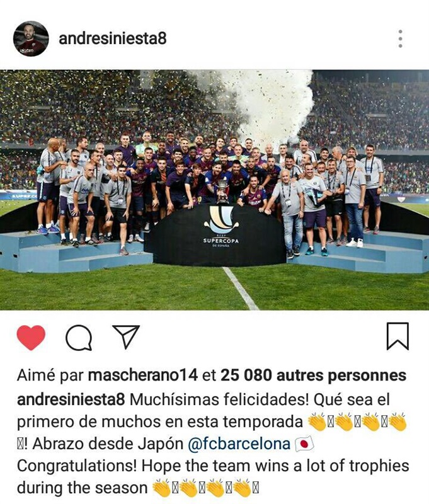Tap the andresiniesta8 username in the caption
Image resolution: width=429 pixels, height=504 pixels.
[x=71, y=400]
